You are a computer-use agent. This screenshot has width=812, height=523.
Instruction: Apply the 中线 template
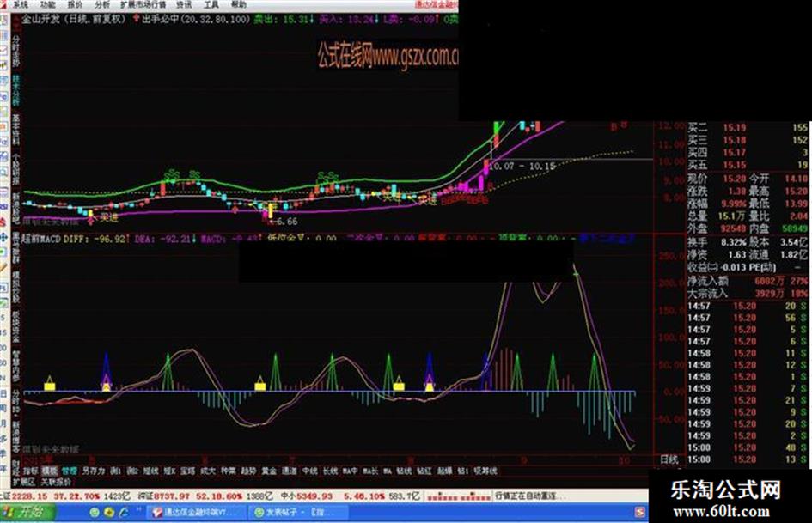[309, 471]
